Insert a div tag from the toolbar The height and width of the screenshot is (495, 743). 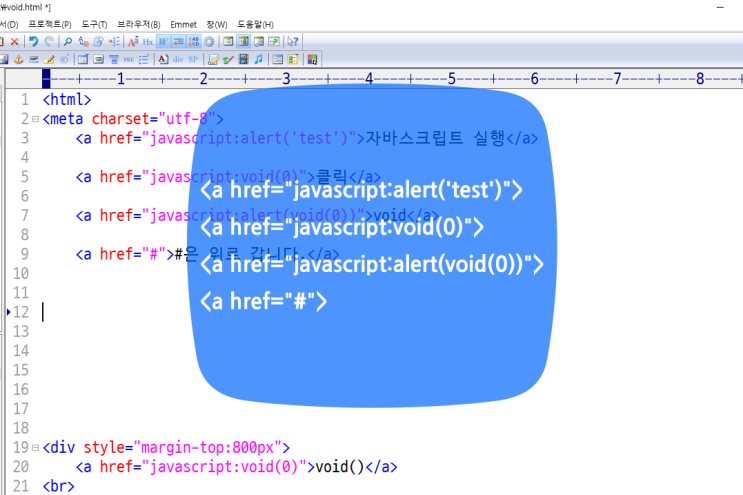click(x=178, y=60)
